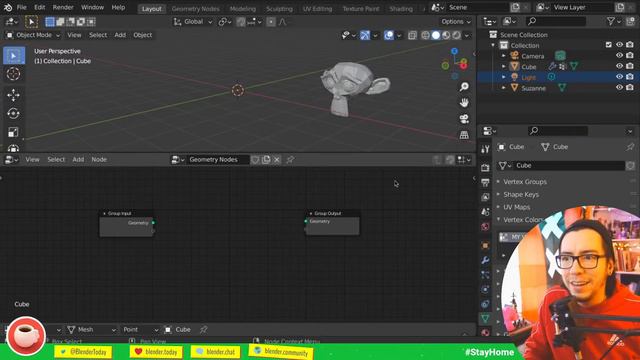Viewport: 640px width, 360px height.
Task: Open Output properties tab icon
Action: [x=485, y=182]
